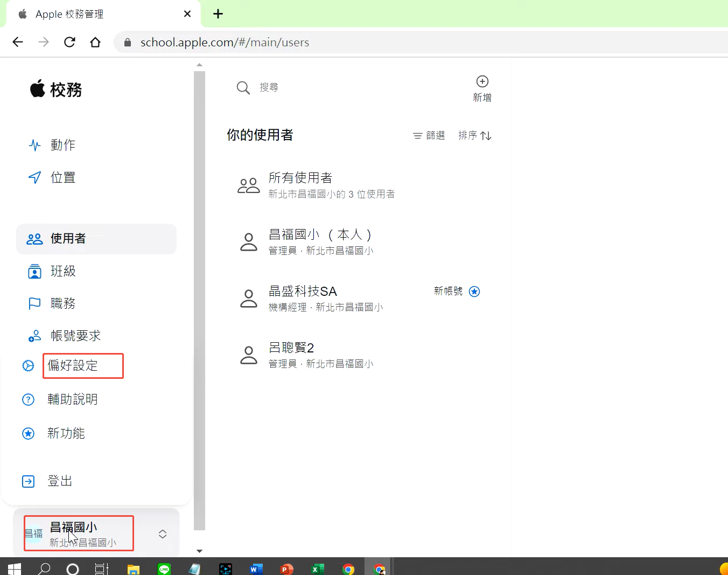Select 班級 in the sidebar menu
728x575 pixels.
(62, 271)
